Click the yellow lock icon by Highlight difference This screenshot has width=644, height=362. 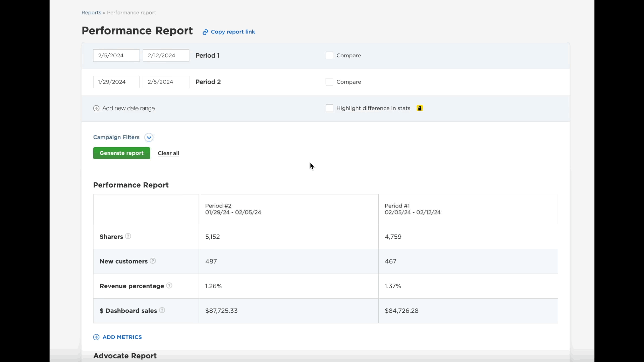click(x=420, y=108)
